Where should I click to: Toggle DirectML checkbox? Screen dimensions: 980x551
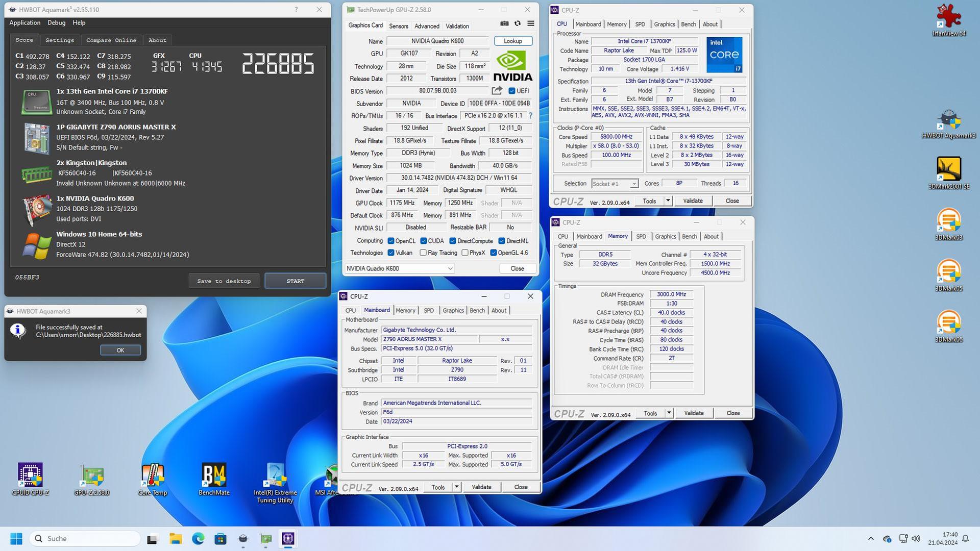click(x=502, y=241)
